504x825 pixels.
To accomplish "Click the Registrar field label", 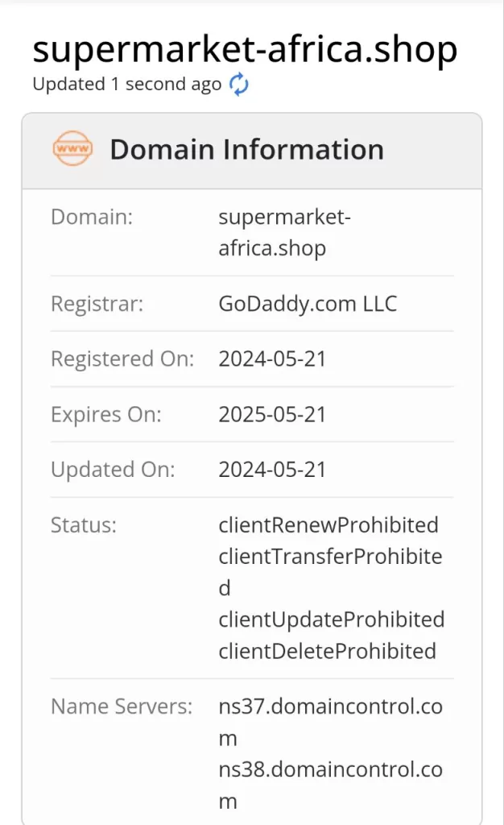I will point(97,304).
